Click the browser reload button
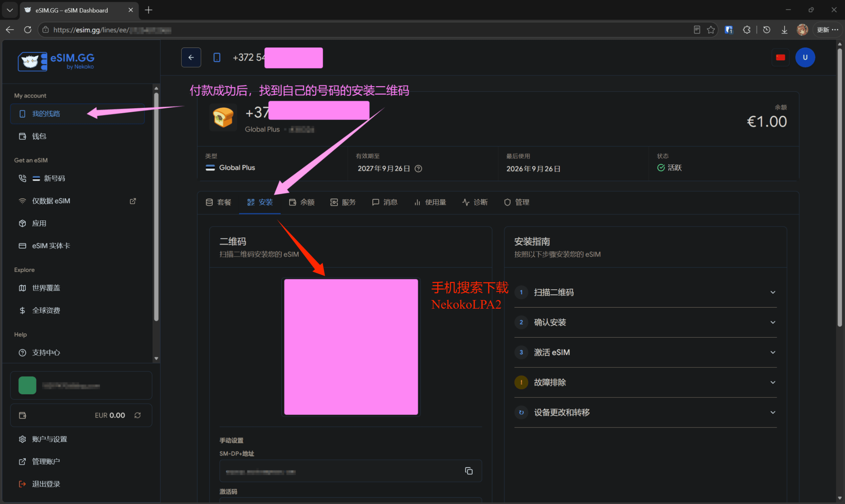845x504 pixels. [28, 30]
